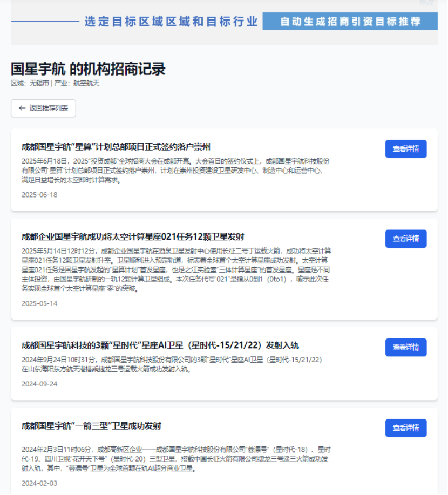The width and height of the screenshot is (448, 495).
Task: Open 查看详情 for the 一箭三型 launch
Action: 405,428
